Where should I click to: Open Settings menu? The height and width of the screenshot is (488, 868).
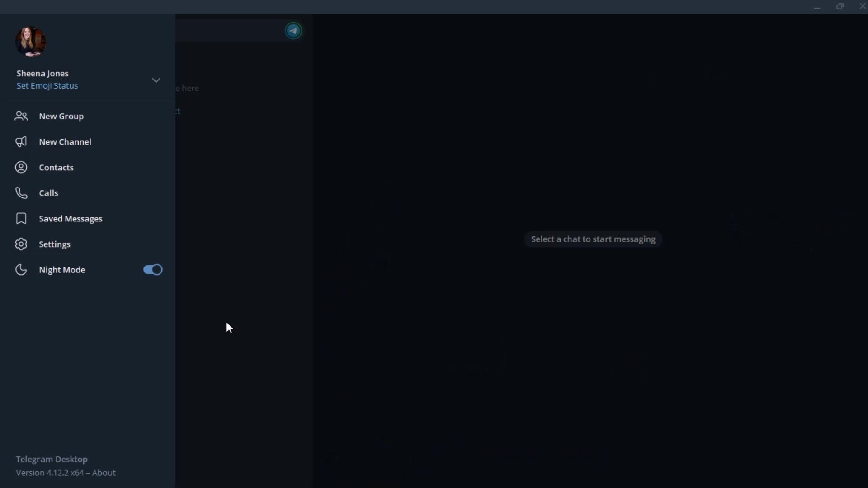click(54, 244)
